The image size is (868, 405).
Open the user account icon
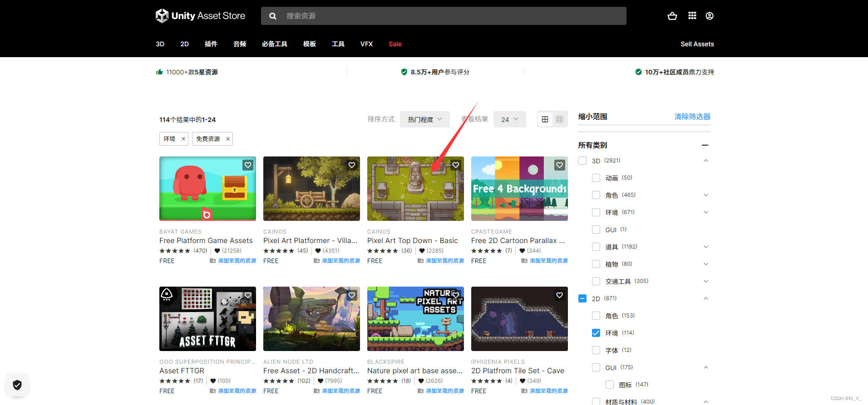710,16
